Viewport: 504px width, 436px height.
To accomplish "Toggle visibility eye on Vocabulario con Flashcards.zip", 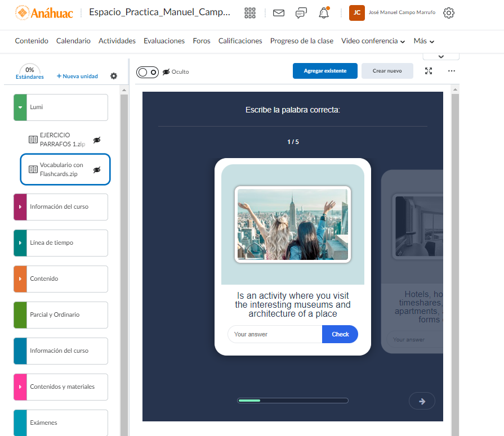I will (97, 169).
